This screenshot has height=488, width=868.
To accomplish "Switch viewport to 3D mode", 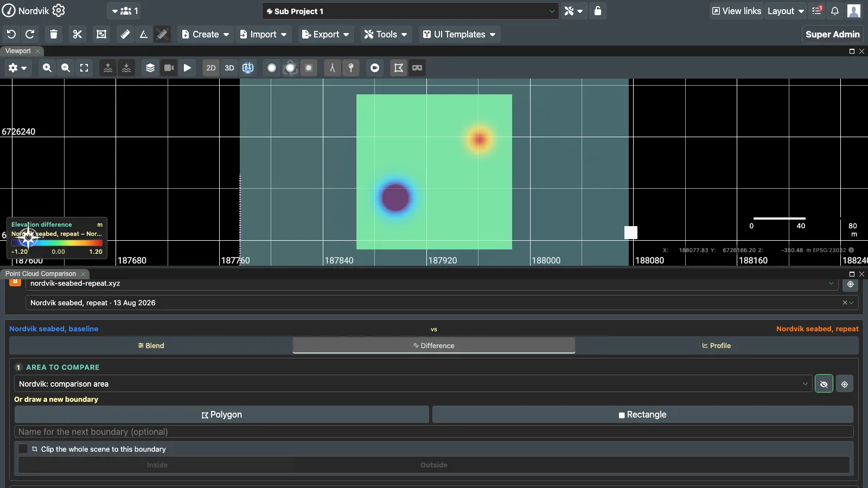I will click(x=229, y=68).
